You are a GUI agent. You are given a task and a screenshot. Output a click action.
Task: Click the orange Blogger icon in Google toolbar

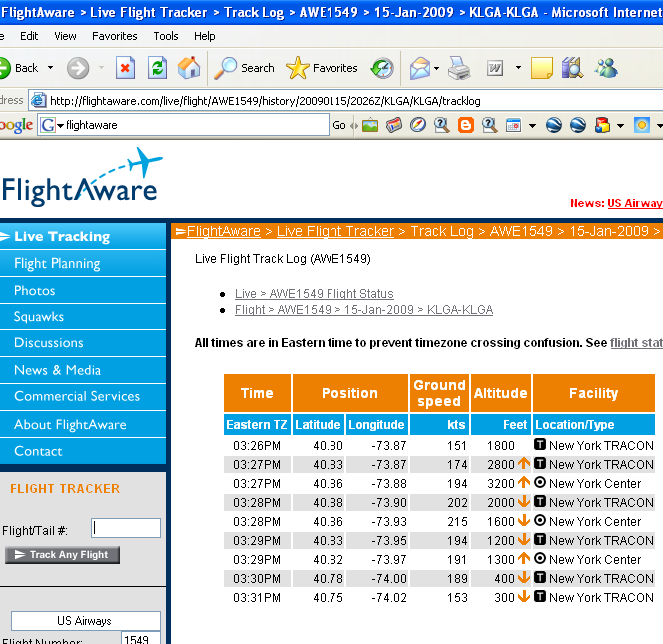[466, 125]
